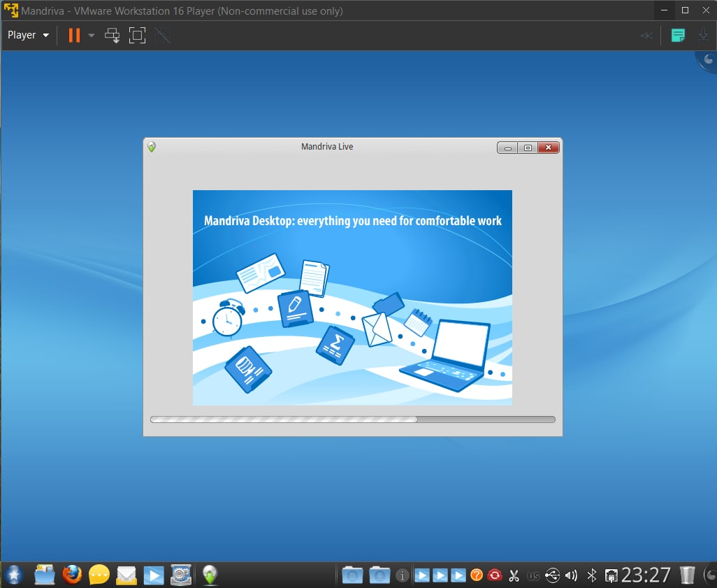
Task: Launch the file manager from the taskbar
Action: [44, 575]
